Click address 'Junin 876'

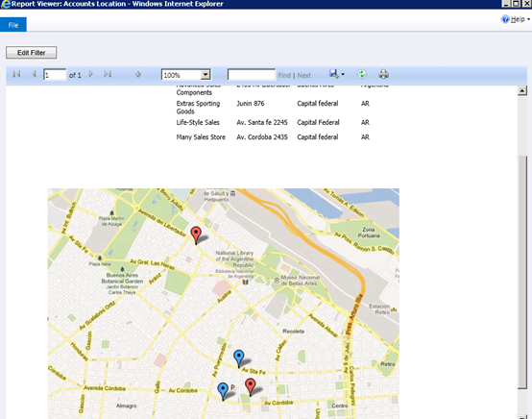tap(251, 103)
